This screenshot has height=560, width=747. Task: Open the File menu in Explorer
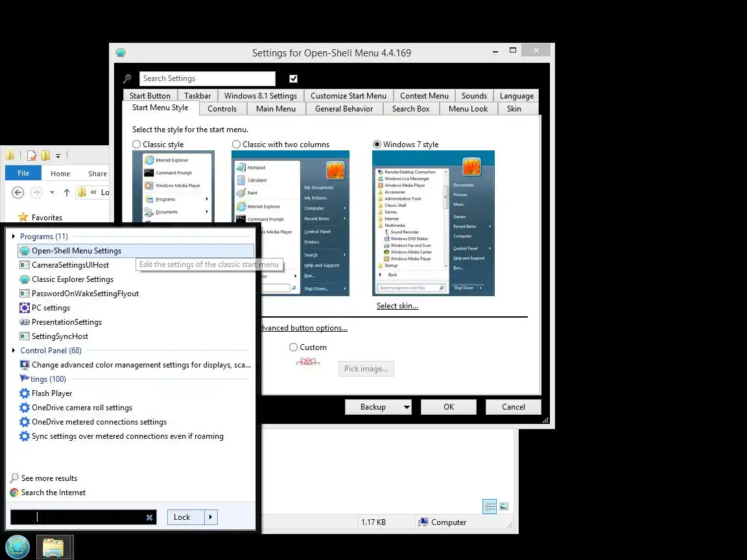[23, 173]
